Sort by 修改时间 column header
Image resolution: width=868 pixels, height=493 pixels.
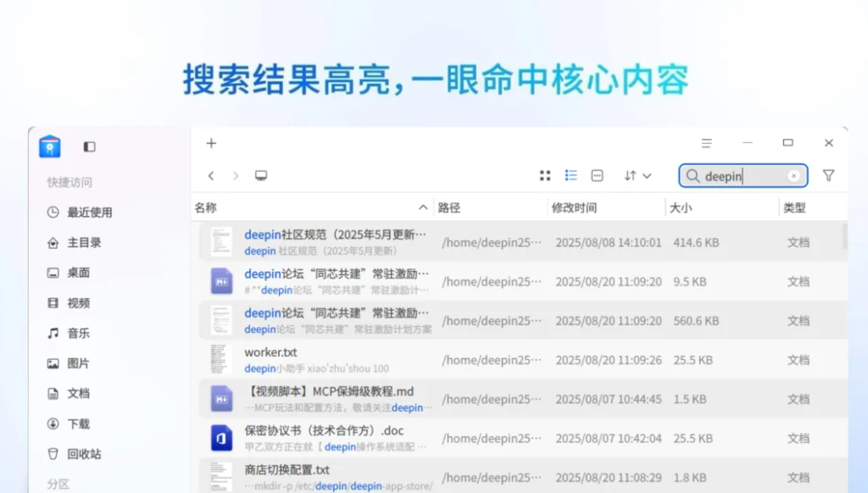[574, 208]
